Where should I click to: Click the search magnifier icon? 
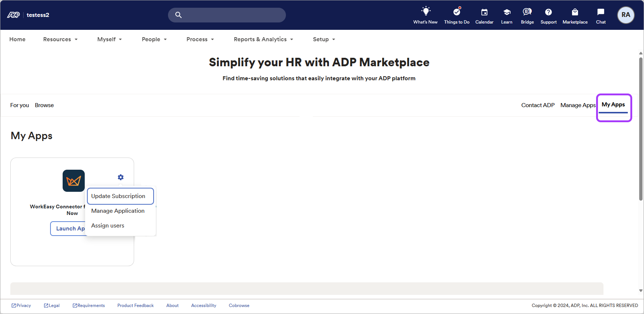click(178, 15)
